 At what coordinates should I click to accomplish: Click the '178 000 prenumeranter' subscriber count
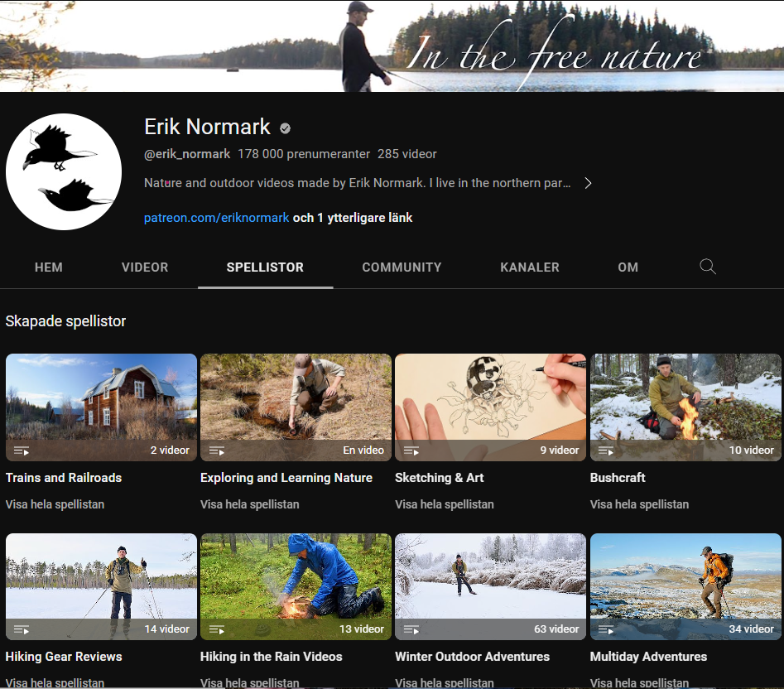[x=304, y=154]
